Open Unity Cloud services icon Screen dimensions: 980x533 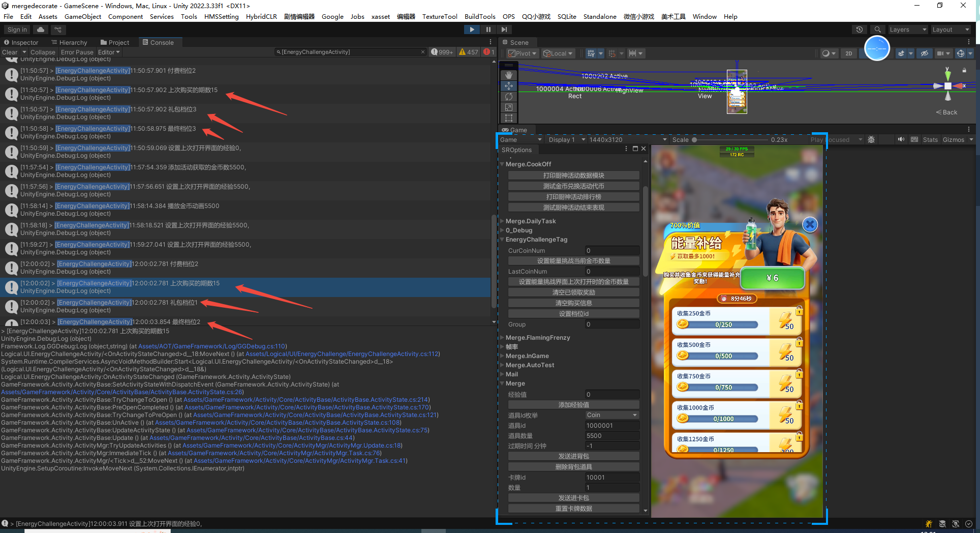(x=41, y=29)
